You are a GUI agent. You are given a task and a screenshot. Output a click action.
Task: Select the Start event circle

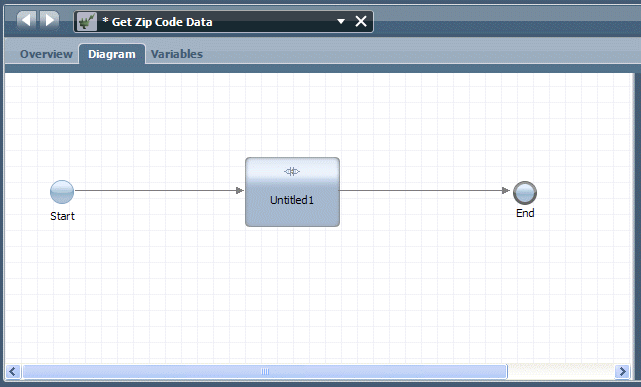point(62,192)
